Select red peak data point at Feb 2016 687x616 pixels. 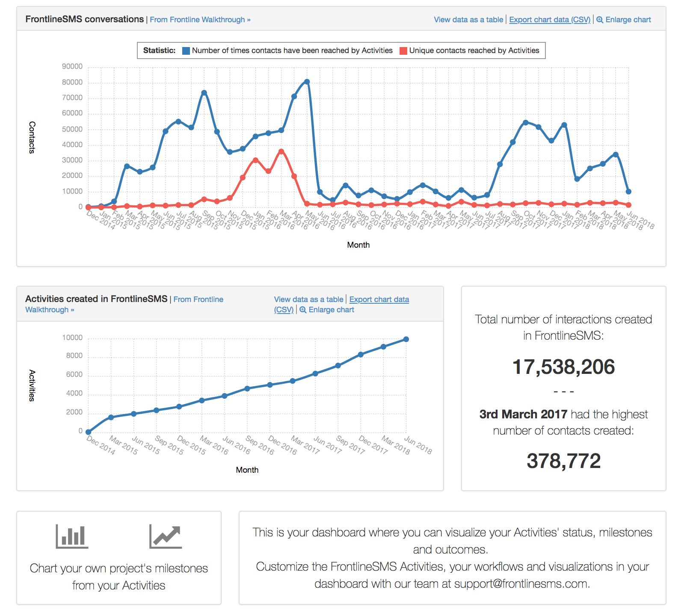[281, 151]
